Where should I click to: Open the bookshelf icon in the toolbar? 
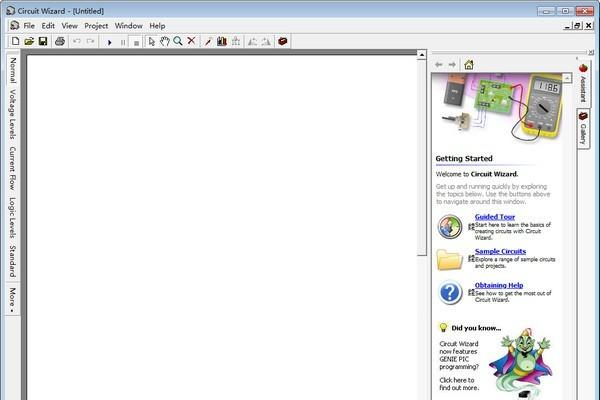(222, 41)
